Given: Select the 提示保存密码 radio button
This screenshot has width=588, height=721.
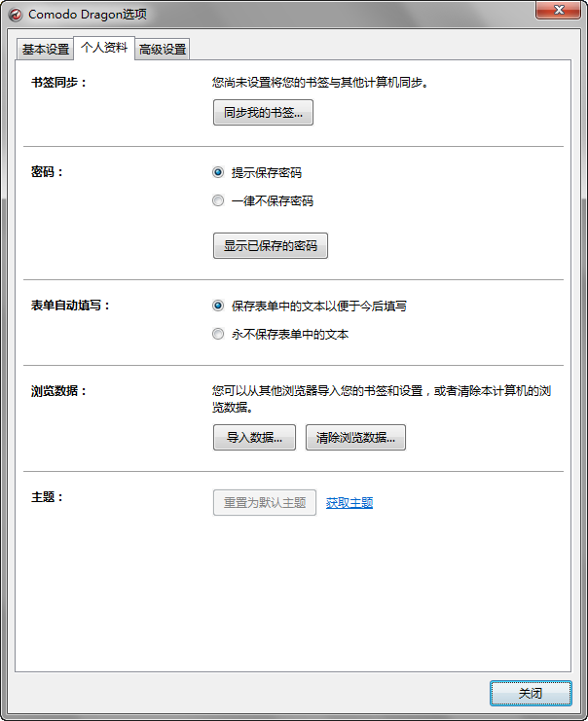Looking at the screenshot, I should tap(218, 172).
